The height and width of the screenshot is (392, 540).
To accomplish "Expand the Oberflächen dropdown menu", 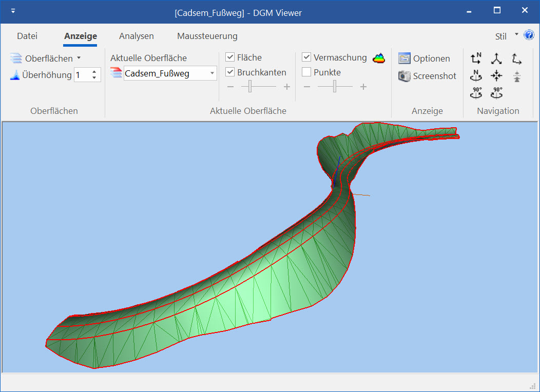I will point(79,58).
